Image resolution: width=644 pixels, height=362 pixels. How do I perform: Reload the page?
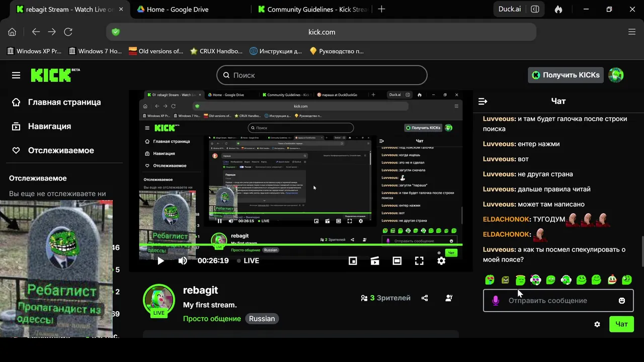pyautogui.click(x=68, y=32)
